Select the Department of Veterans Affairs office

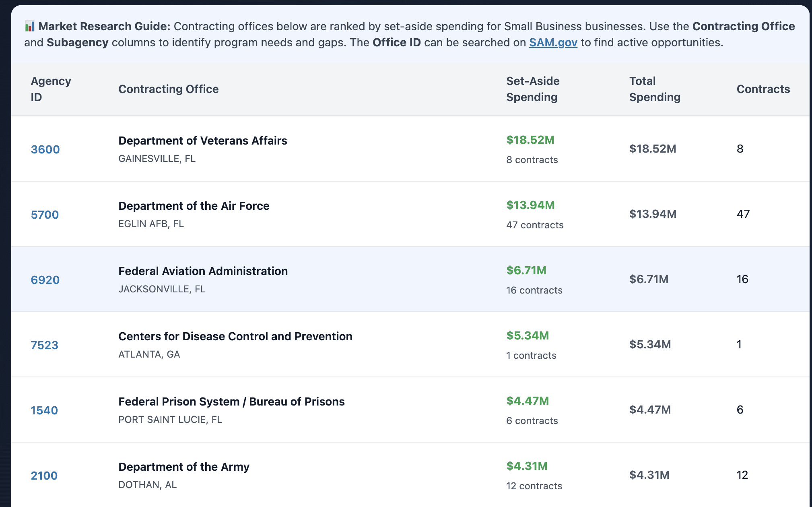click(202, 141)
